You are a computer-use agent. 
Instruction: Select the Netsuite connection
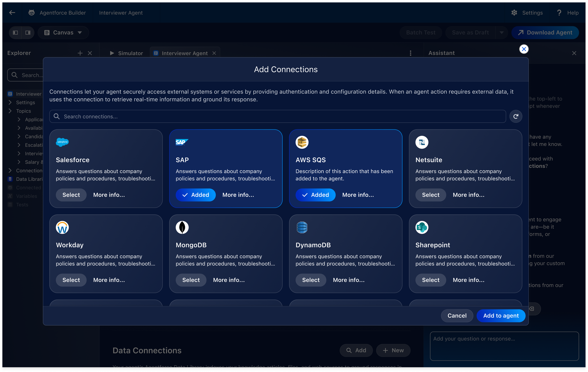[431, 195]
